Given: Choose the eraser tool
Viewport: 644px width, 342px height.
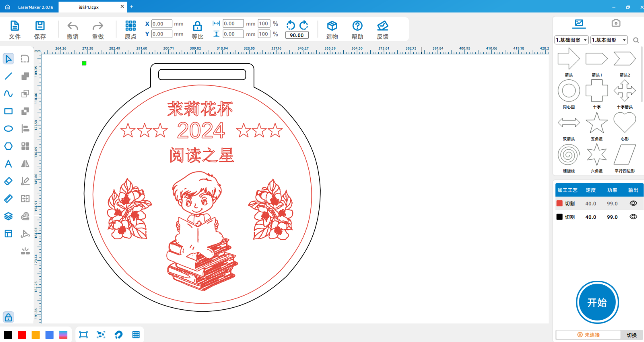Looking at the screenshot, I should (8, 181).
